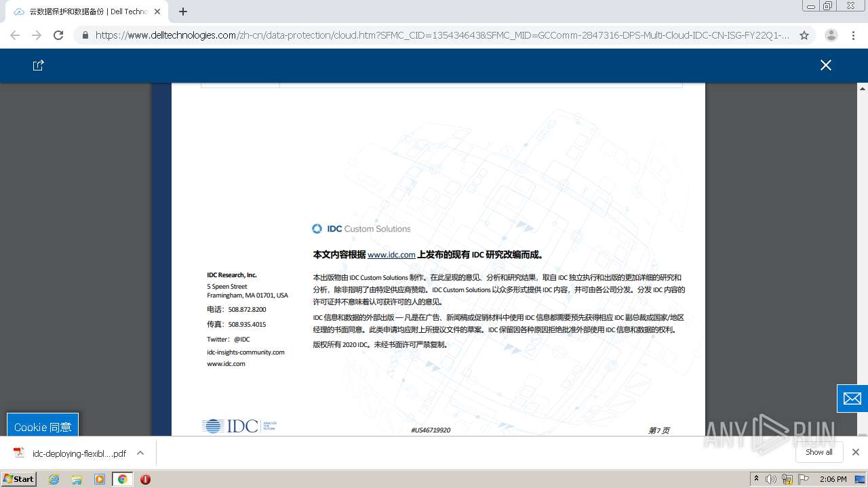The width and height of the screenshot is (868, 488).
Task: Open the volume control in the tray
Action: pos(771,479)
